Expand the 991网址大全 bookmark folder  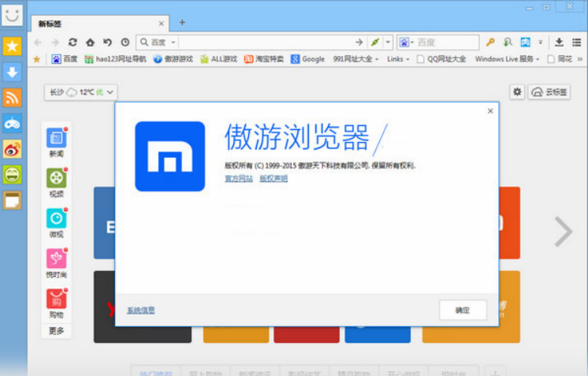356,59
